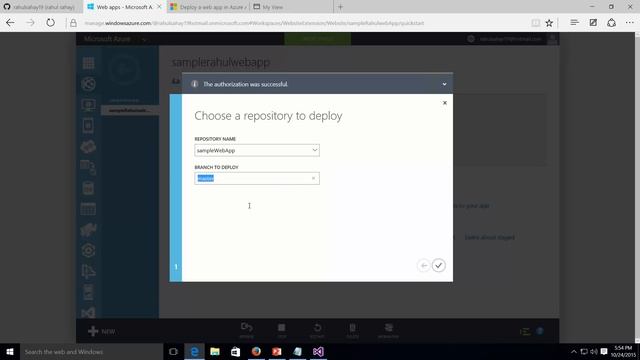Click NEW in the Azure command bar
This screenshot has height=360, width=640.
102,331
